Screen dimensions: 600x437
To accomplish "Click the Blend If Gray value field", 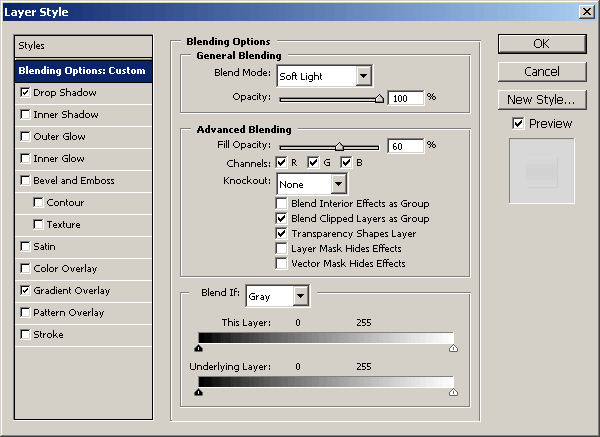I will point(270,296).
